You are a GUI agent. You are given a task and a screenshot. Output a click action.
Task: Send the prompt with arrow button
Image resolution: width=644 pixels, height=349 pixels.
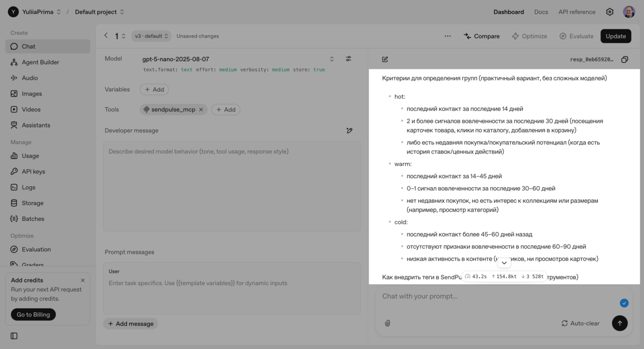coord(619,323)
